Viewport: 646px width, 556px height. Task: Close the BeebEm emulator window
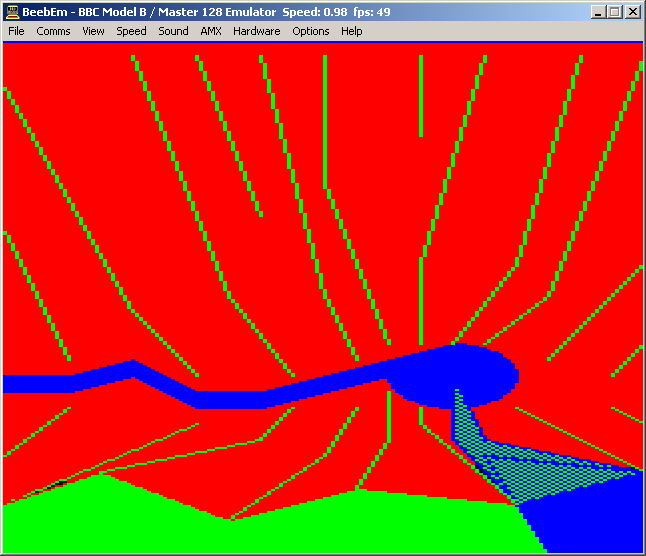[632, 12]
